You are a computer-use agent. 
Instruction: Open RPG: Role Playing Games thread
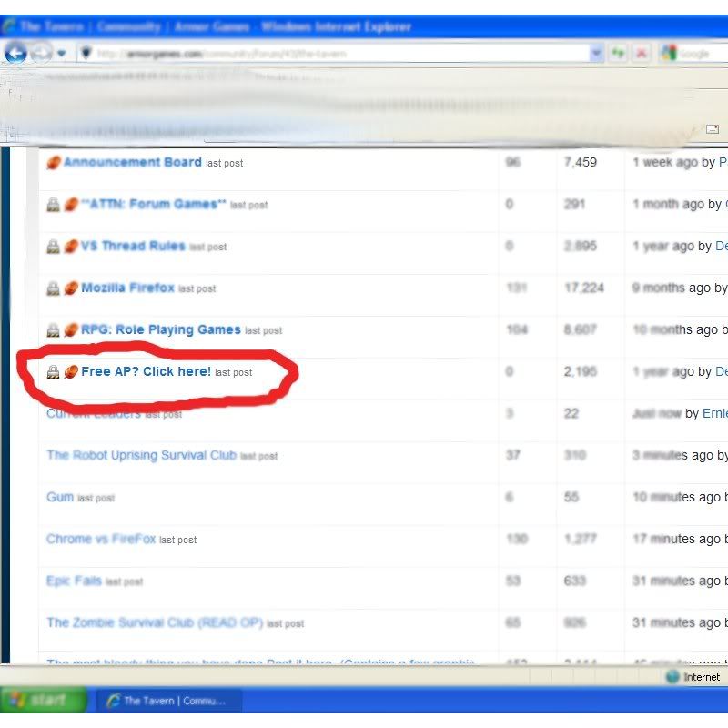pyautogui.click(x=161, y=329)
